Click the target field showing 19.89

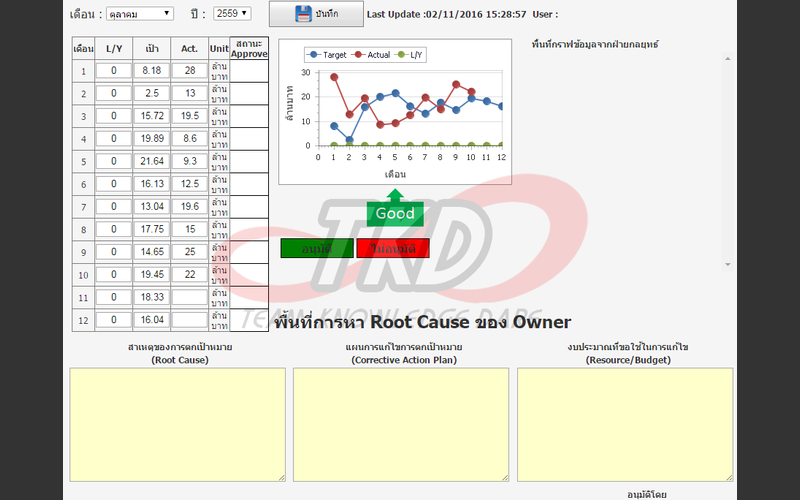[x=152, y=138]
